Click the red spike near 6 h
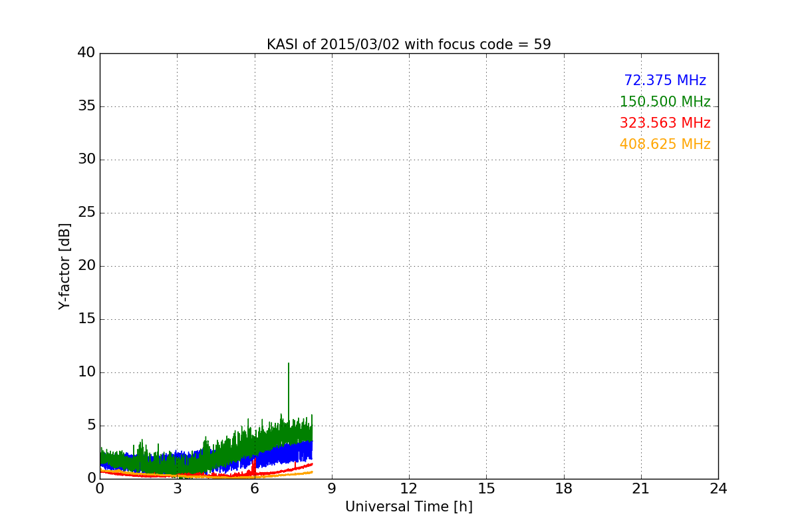The width and height of the screenshot is (798, 532). [x=254, y=465]
